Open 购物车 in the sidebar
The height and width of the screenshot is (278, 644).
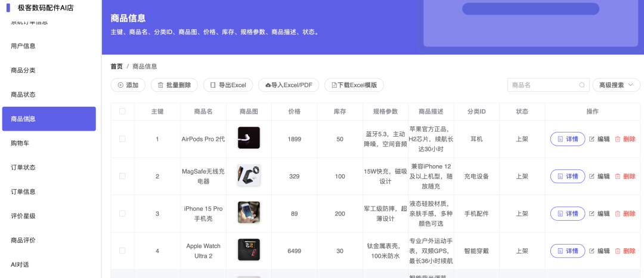click(49, 143)
